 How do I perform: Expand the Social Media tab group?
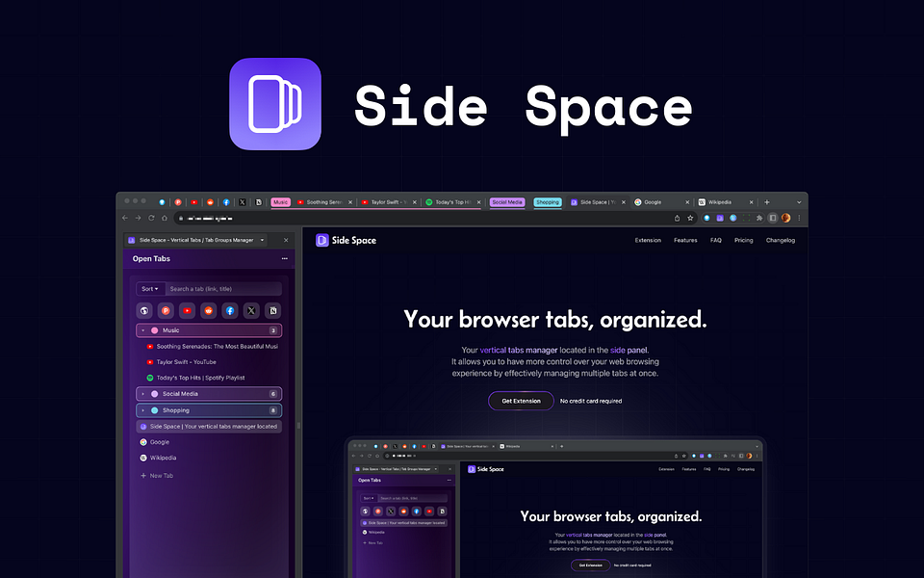pos(141,394)
